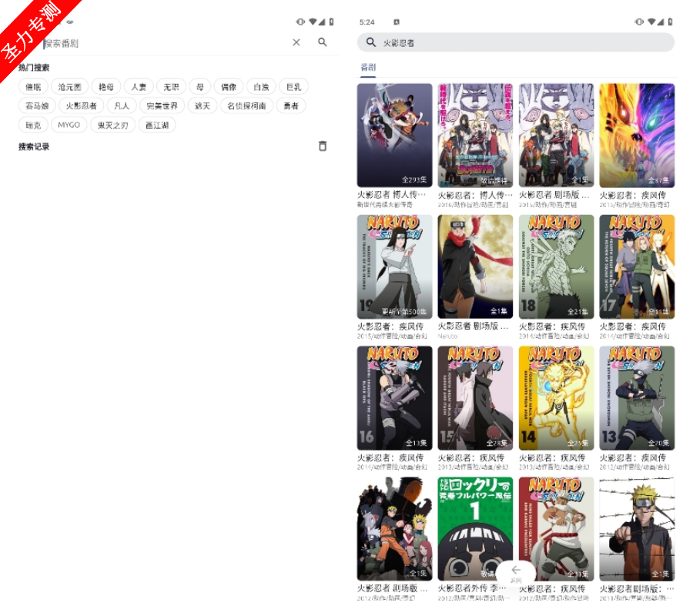693x616 pixels.
Task: Open the green Rock Lee 外传 poster
Action: [x=475, y=529]
